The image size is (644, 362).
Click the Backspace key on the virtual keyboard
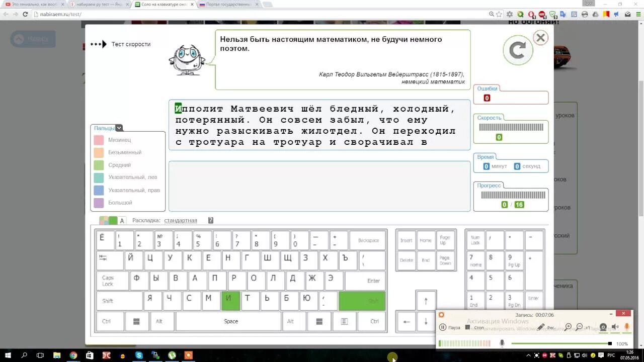click(x=368, y=240)
